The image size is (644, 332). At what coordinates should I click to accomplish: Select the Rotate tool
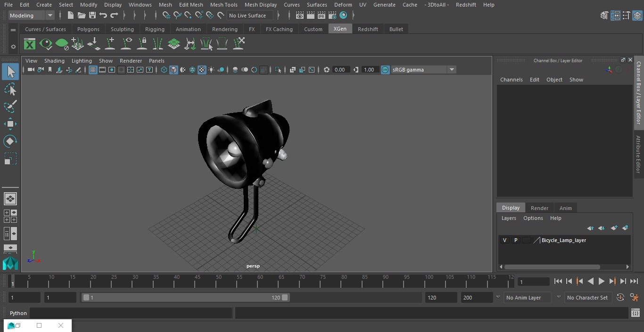(10, 141)
